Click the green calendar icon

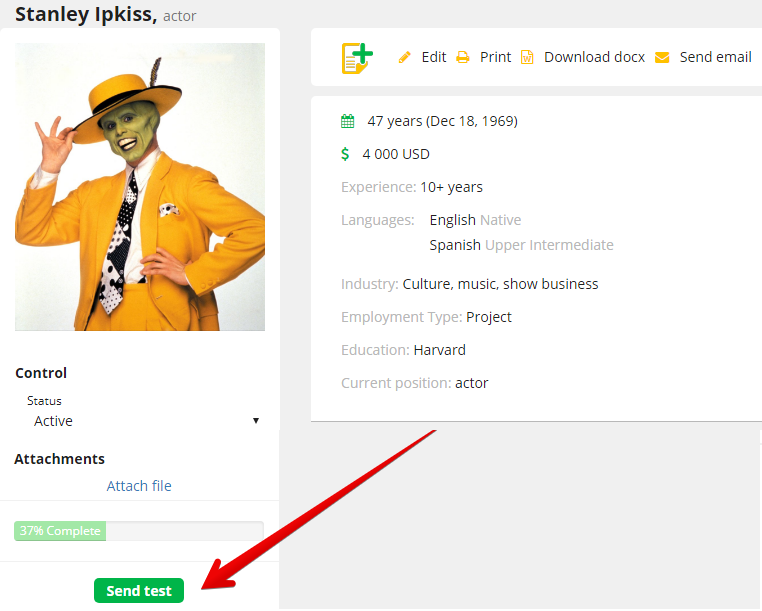347,121
